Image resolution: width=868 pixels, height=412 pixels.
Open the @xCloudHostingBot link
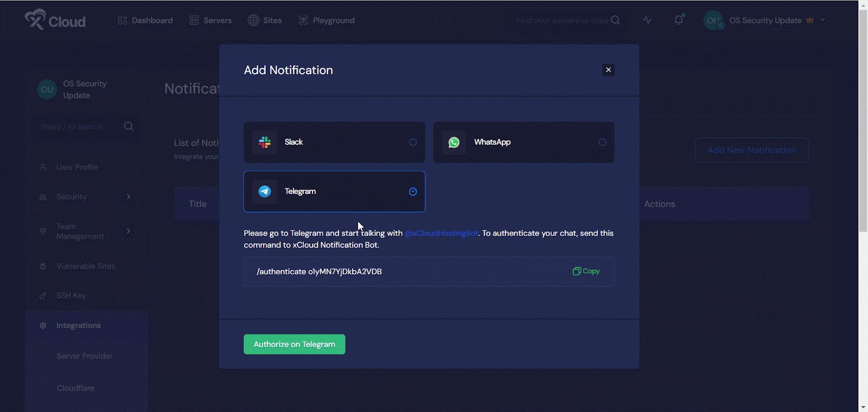tap(441, 233)
